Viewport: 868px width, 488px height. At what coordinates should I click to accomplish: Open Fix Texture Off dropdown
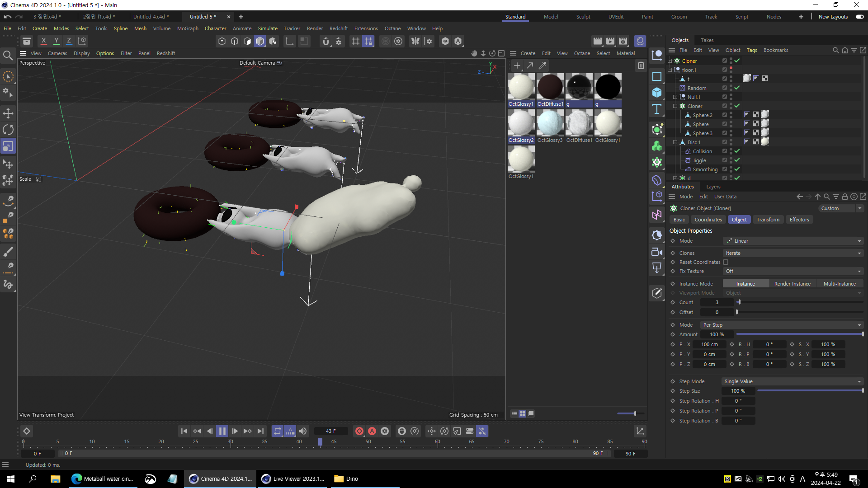[x=793, y=271]
